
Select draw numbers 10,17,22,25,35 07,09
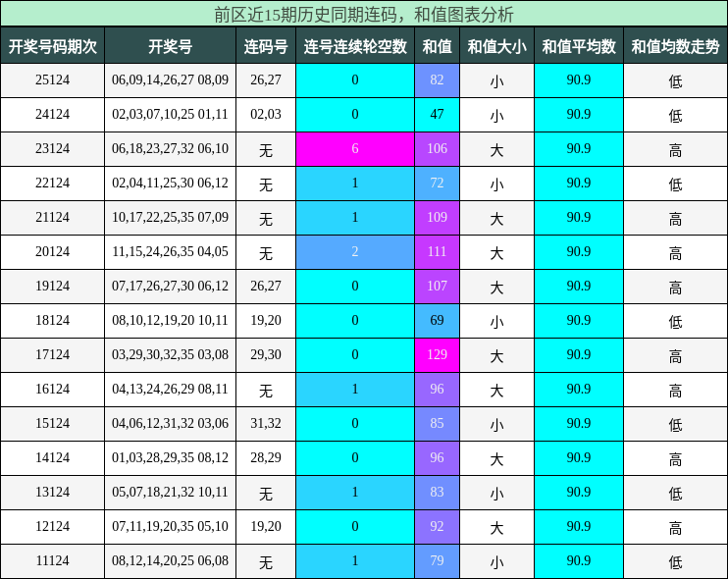(x=171, y=217)
